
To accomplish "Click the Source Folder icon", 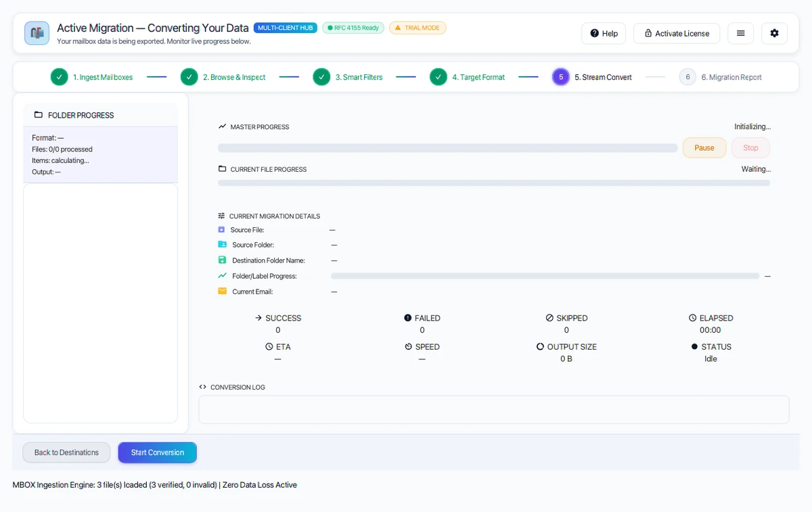I will (x=222, y=245).
